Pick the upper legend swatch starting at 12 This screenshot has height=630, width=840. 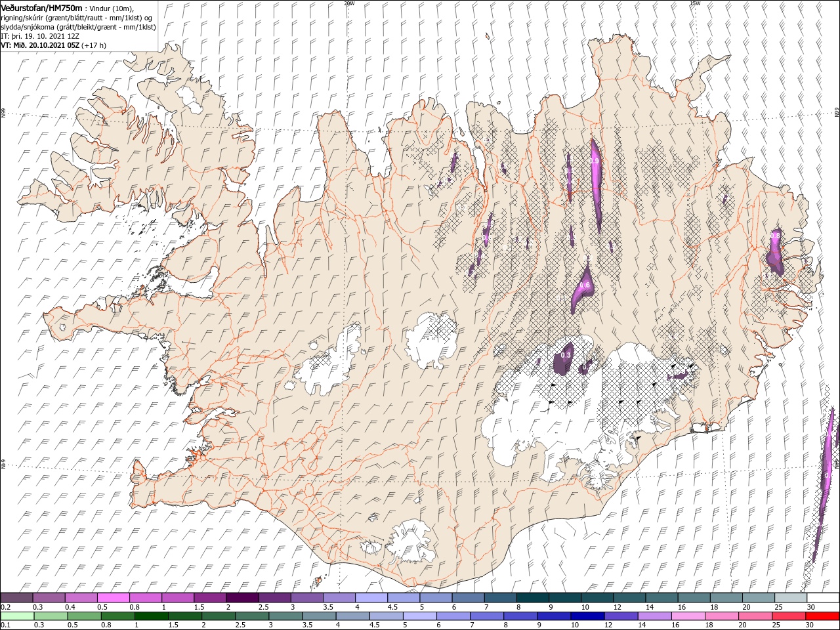click(x=629, y=598)
